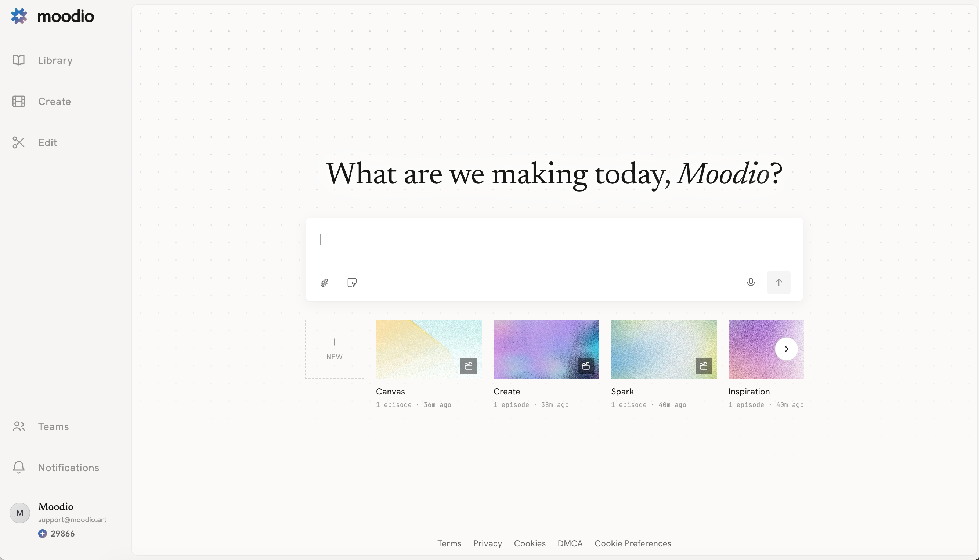Open Teams in the sidebar

pos(53,426)
